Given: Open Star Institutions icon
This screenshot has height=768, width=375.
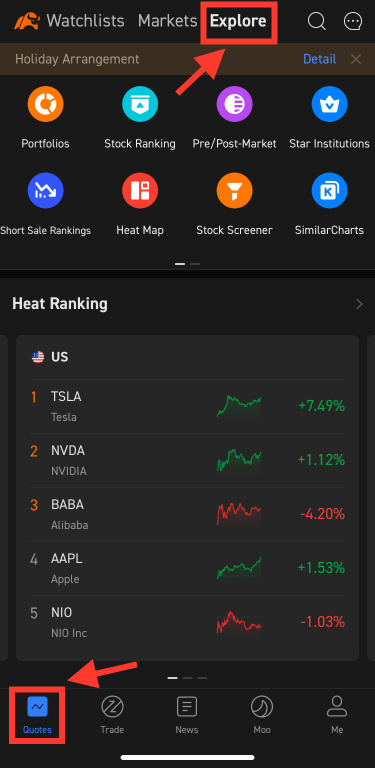Looking at the screenshot, I should (329, 104).
